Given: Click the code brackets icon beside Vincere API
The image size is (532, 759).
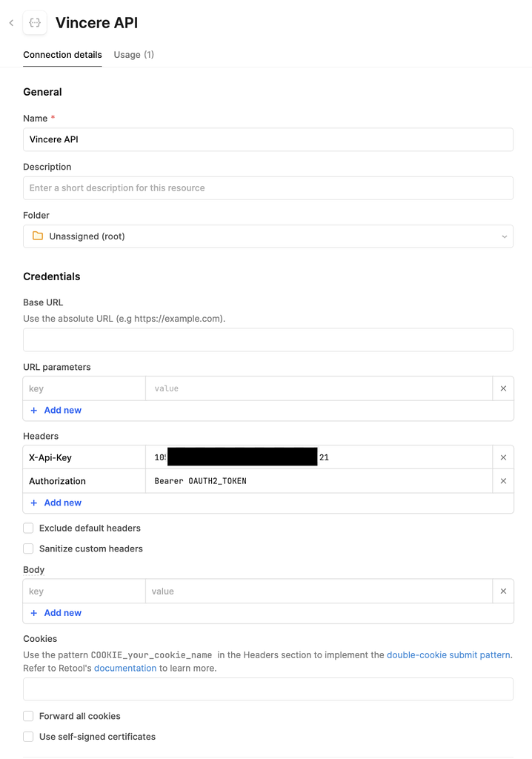Looking at the screenshot, I should point(34,23).
